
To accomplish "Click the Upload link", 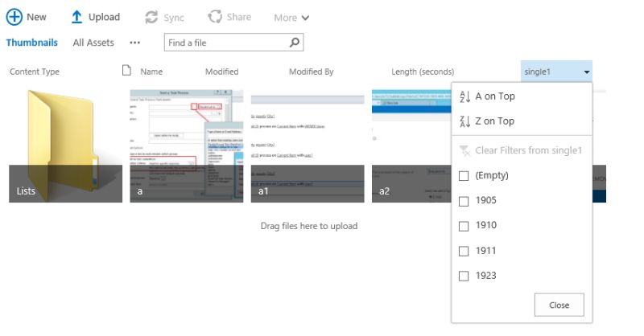I will click(x=105, y=17).
